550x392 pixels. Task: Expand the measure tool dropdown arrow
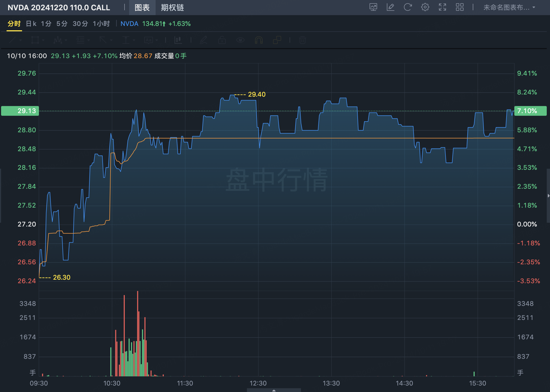[x=134, y=40]
